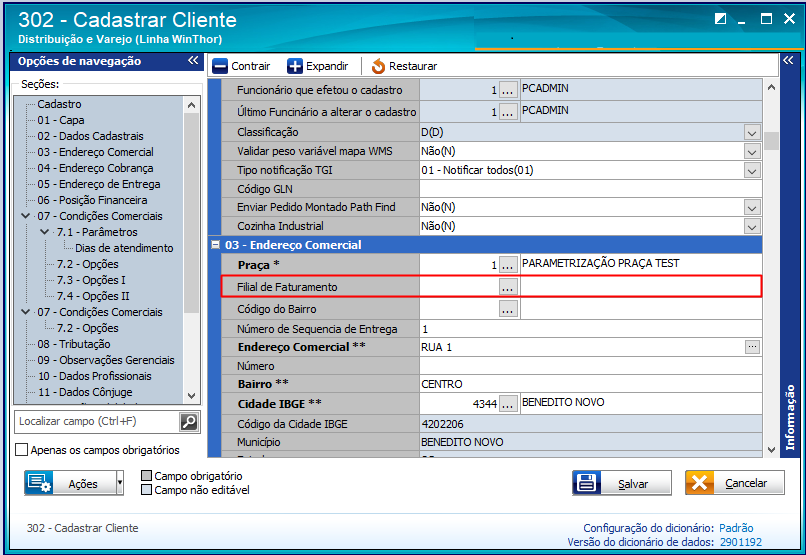
Task: Open the Praça lookup ellipsis button
Action: click(507, 265)
